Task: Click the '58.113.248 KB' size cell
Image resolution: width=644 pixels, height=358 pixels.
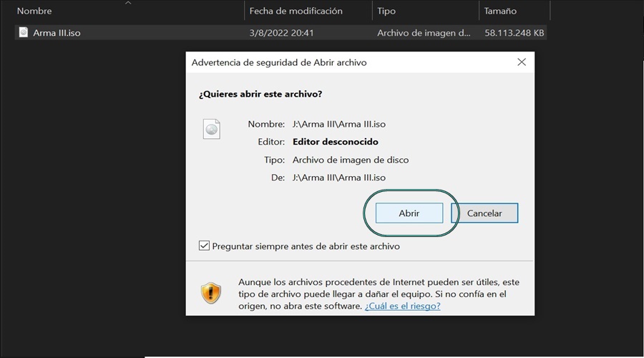Action: coord(514,33)
